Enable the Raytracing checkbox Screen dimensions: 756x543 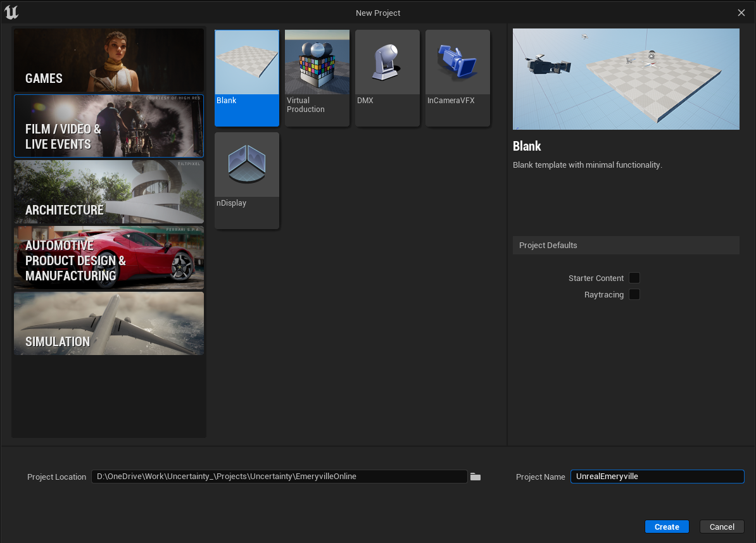point(634,295)
